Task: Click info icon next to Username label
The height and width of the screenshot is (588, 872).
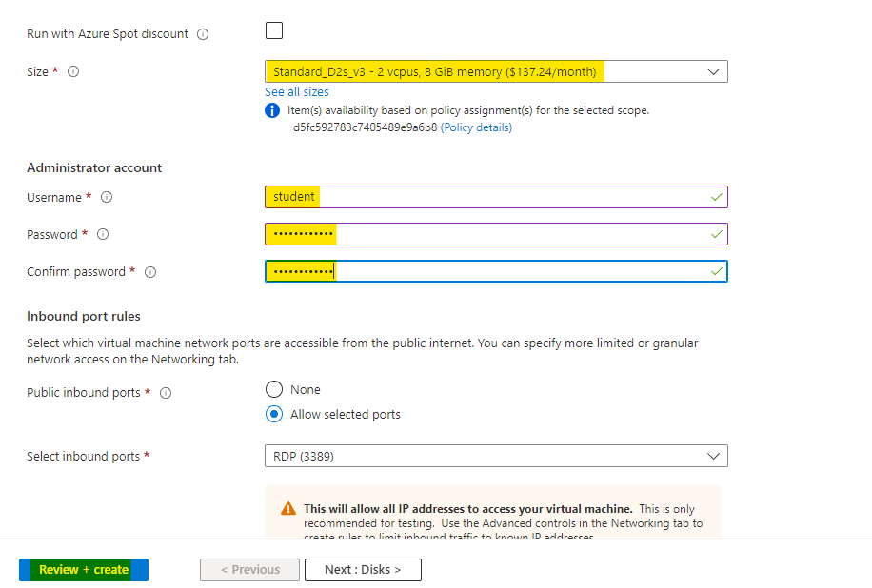Action: 107,198
